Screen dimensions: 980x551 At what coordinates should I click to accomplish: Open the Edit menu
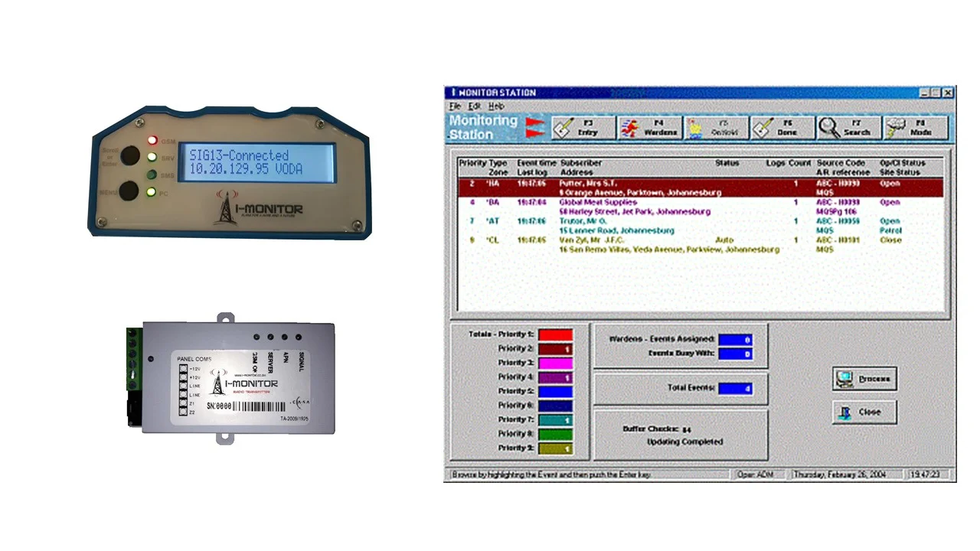[x=475, y=106]
